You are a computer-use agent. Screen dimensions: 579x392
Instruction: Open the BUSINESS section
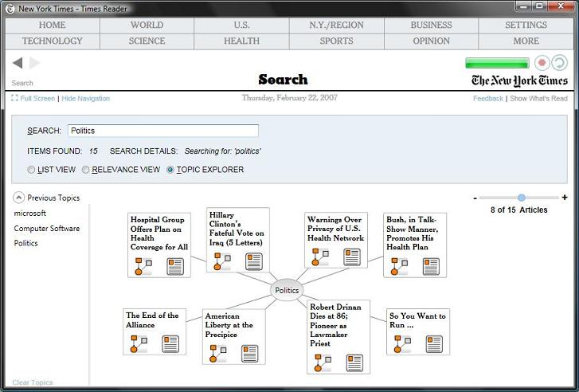432,25
